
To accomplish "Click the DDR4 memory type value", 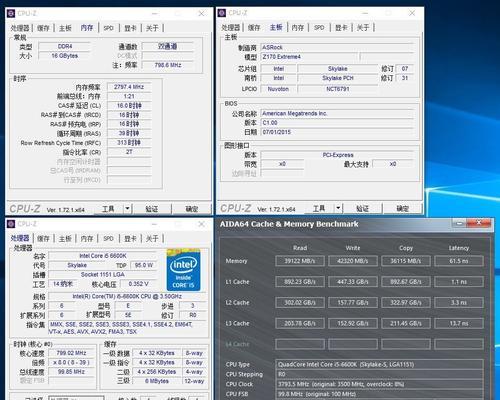I will click(65, 46).
